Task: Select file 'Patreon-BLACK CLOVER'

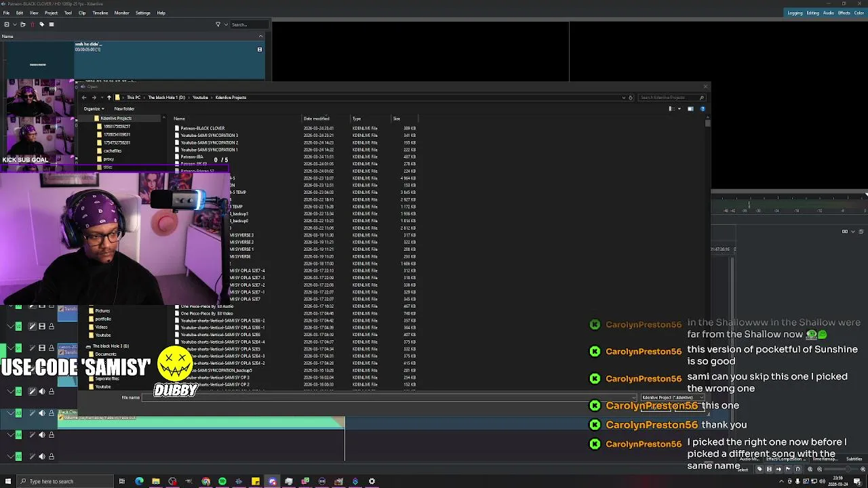Action: (x=202, y=128)
